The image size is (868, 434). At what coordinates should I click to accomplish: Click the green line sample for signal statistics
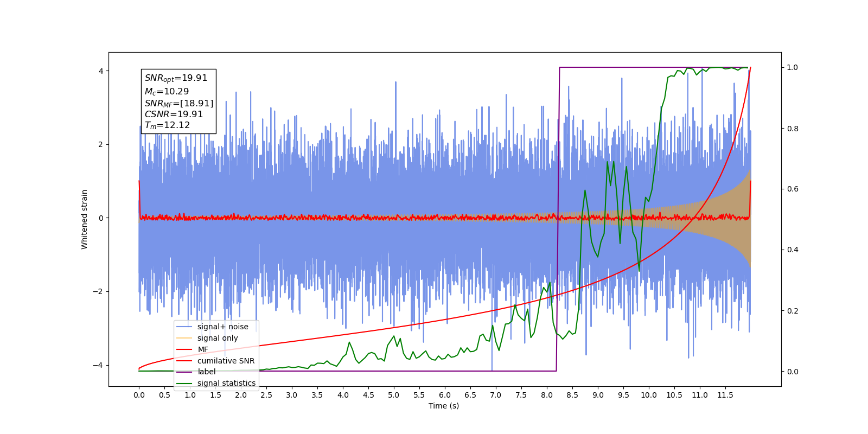[184, 383]
